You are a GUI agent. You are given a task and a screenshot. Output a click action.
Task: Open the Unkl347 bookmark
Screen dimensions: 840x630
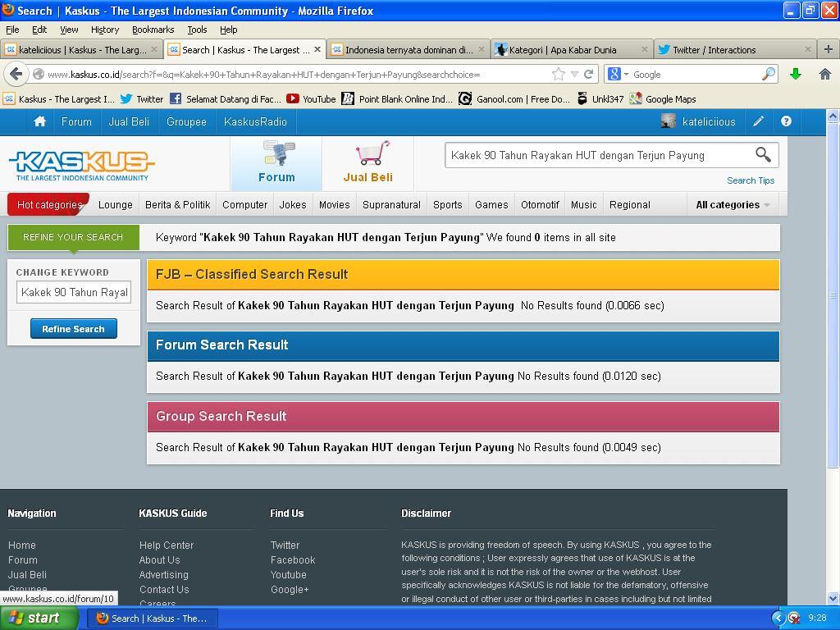600,98
